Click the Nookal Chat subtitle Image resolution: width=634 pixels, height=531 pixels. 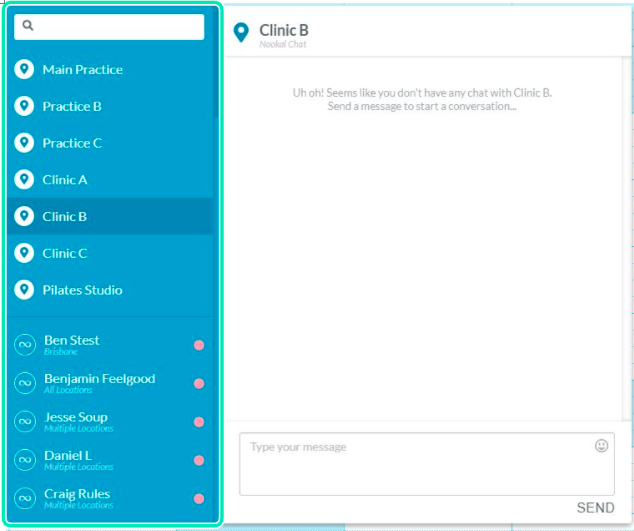[283, 44]
